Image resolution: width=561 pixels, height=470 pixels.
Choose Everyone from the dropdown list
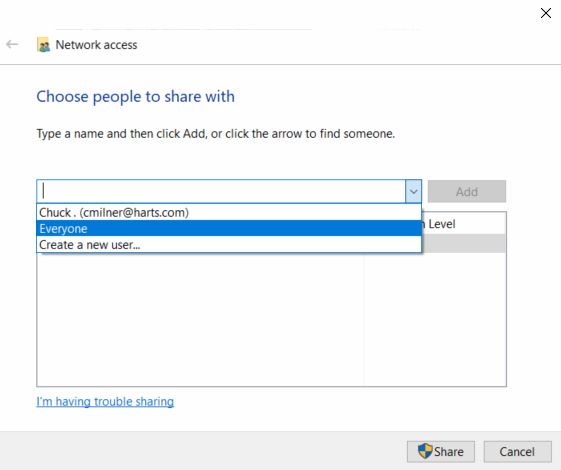coord(229,229)
